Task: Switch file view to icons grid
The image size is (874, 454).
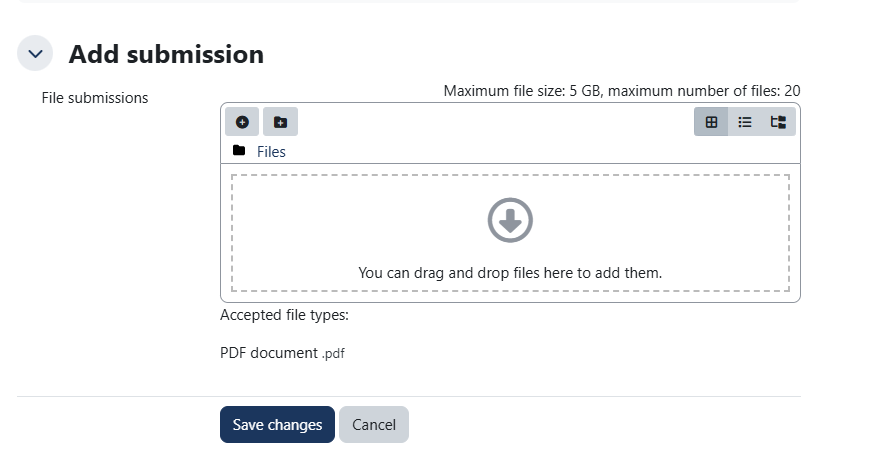Action: [711, 122]
